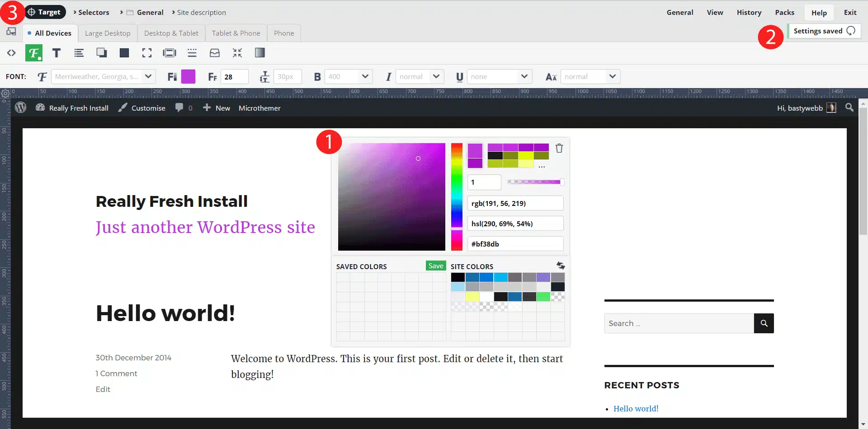
Task: Edit the alpha value field showing 1
Action: [484, 182]
